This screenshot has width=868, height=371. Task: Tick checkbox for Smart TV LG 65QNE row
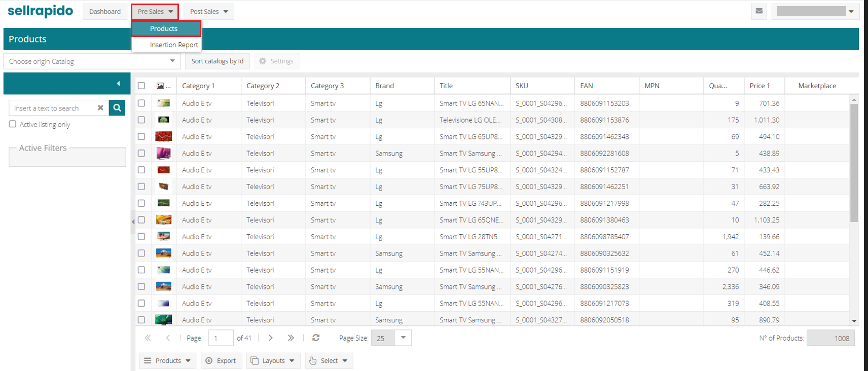[x=141, y=219]
